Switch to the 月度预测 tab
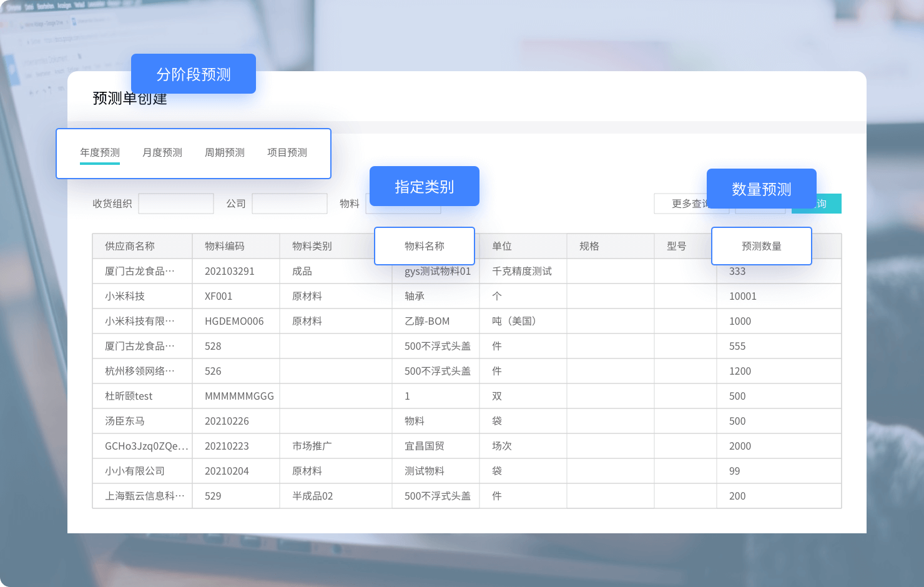The image size is (924, 587). point(162,152)
